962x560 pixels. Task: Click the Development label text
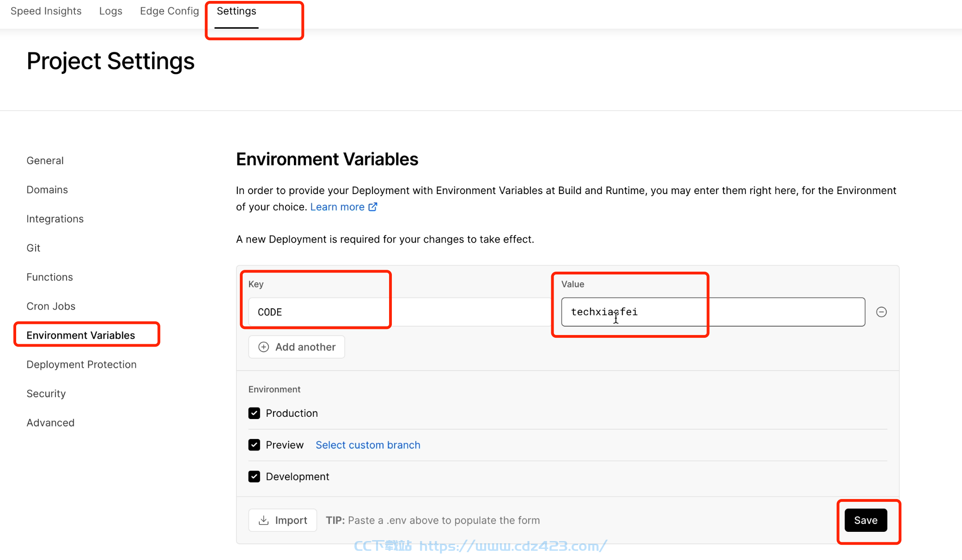pyautogui.click(x=297, y=476)
